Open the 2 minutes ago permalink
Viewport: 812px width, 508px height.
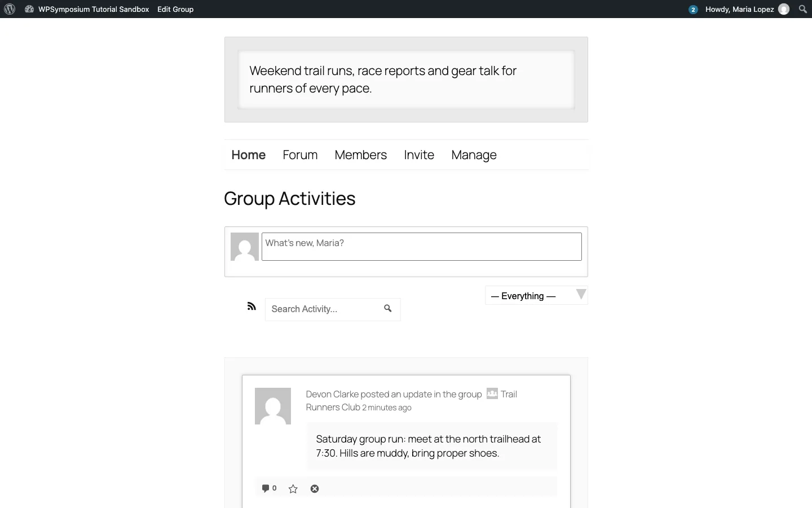(x=387, y=408)
